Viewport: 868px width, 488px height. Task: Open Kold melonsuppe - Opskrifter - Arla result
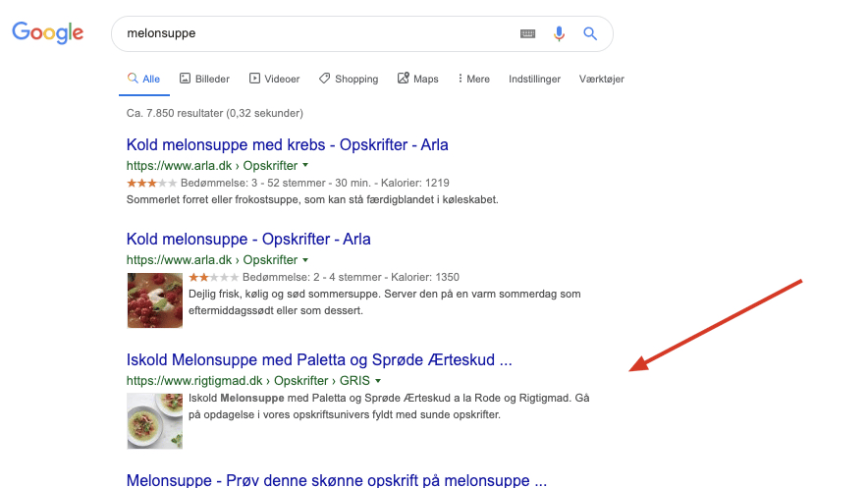pyautogui.click(x=248, y=239)
